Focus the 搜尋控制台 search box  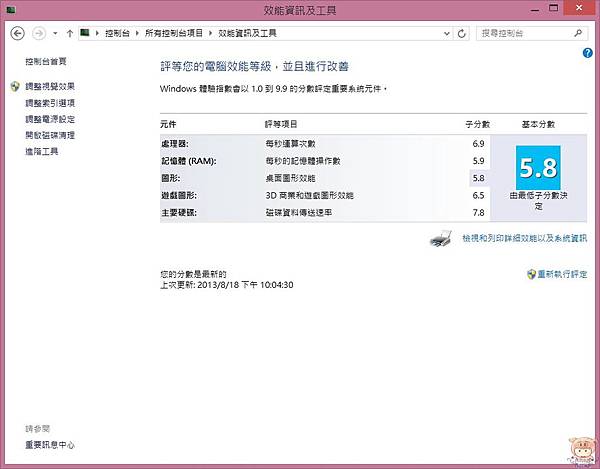(532, 33)
